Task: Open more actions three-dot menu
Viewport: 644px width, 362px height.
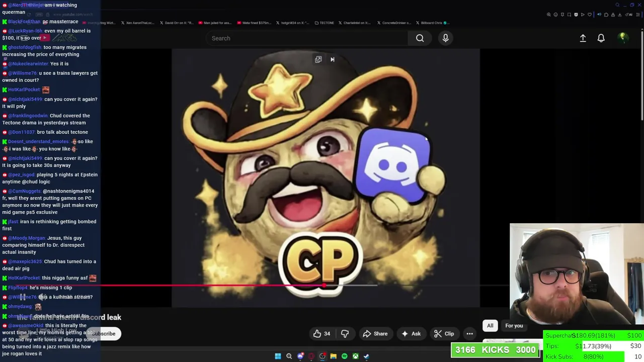Action: coord(469,334)
